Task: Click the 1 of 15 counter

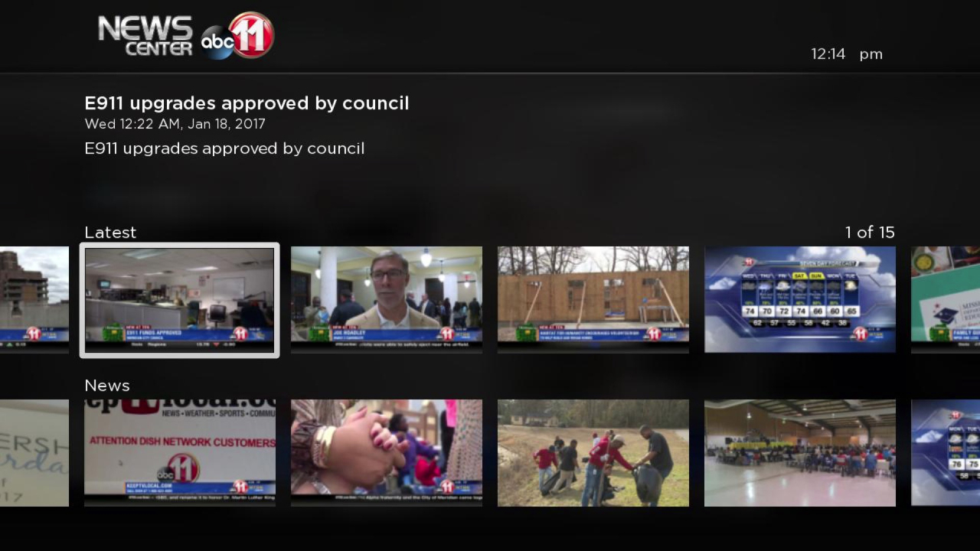Action: tap(870, 233)
